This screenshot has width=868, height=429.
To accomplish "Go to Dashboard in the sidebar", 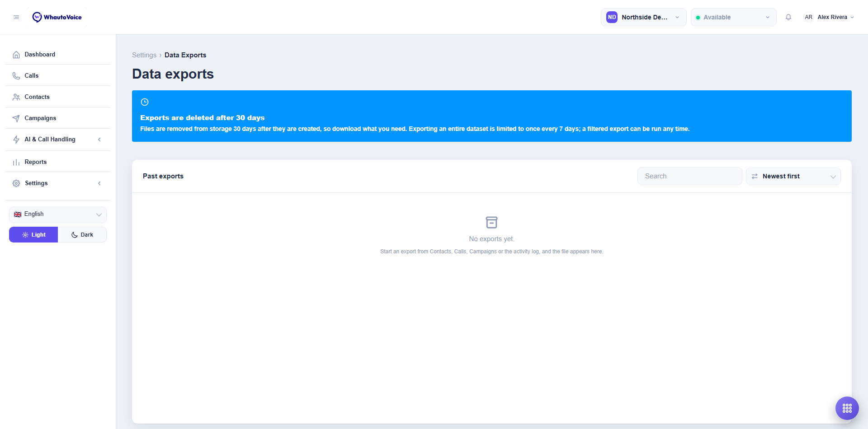I will tap(58, 55).
